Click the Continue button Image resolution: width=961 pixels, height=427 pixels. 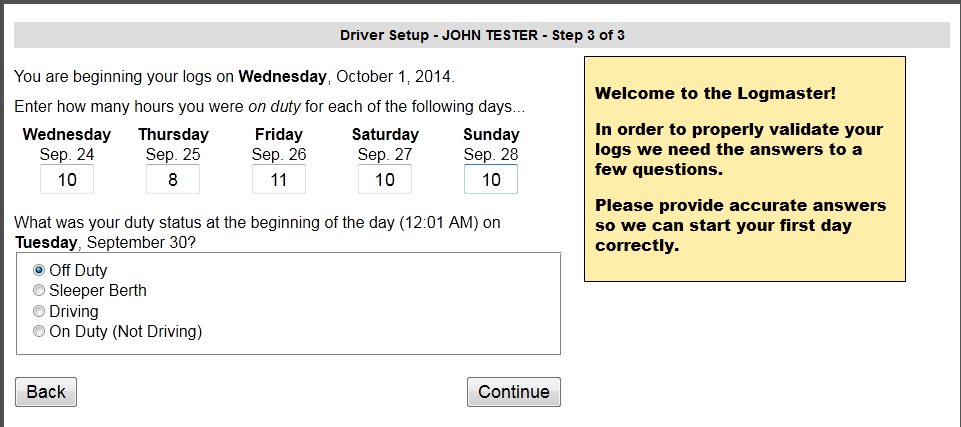point(514,392)
